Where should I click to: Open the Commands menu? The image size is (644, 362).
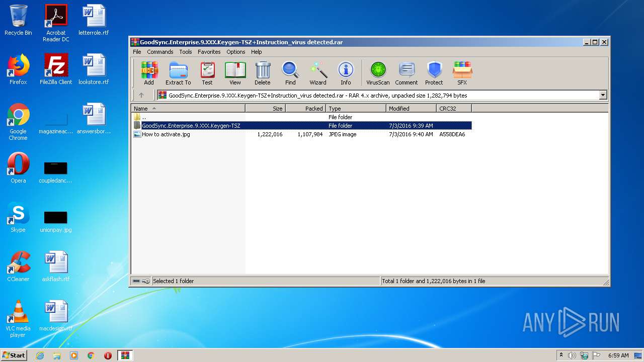[x=160, y=52]
